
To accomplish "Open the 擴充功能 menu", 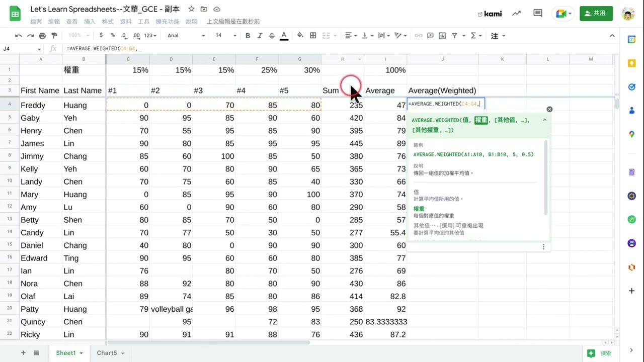I will [x=168, y=22].
